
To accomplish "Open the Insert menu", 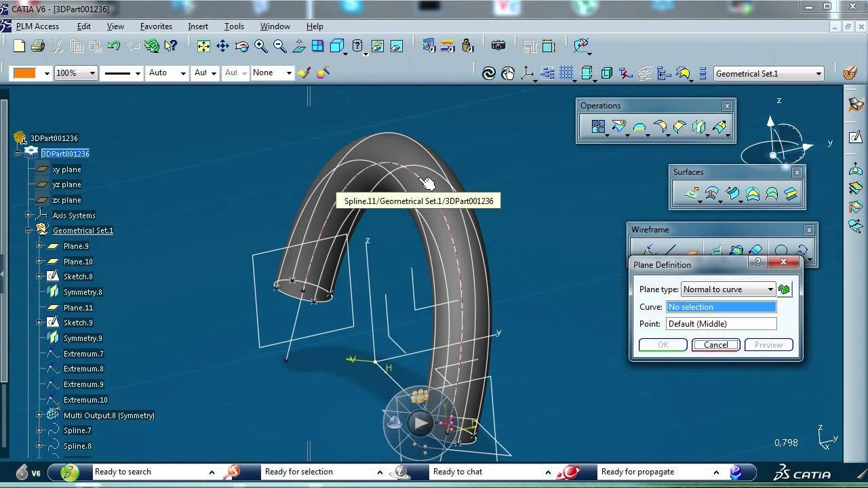I will coord(198,26).
